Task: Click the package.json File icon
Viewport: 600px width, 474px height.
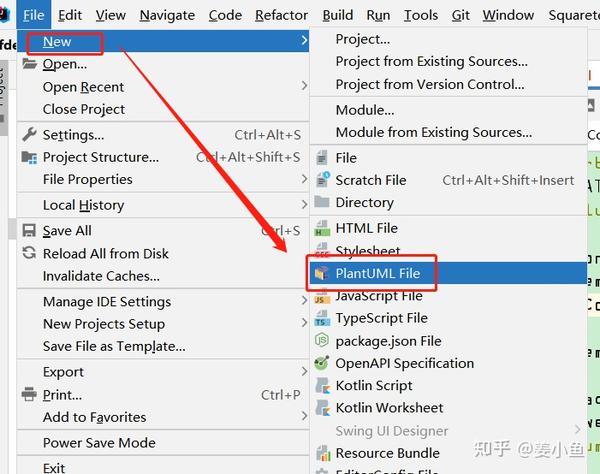Action: (322, 341)
